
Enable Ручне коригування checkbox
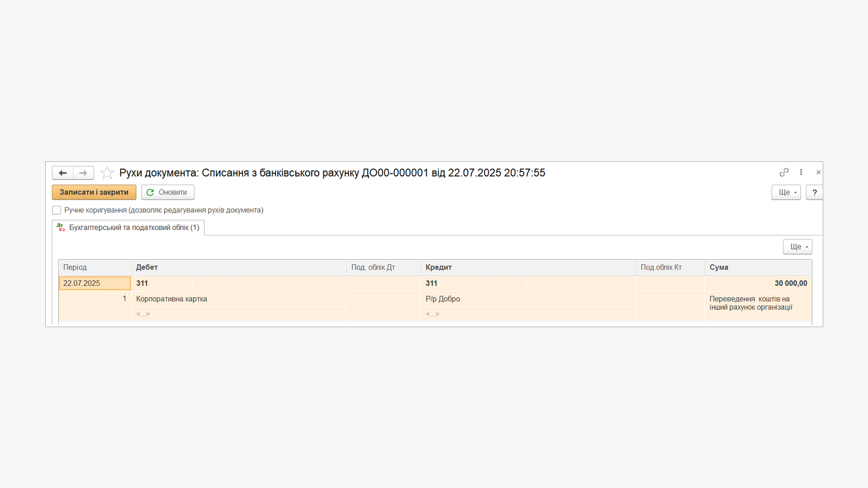(x=57, y=210)
